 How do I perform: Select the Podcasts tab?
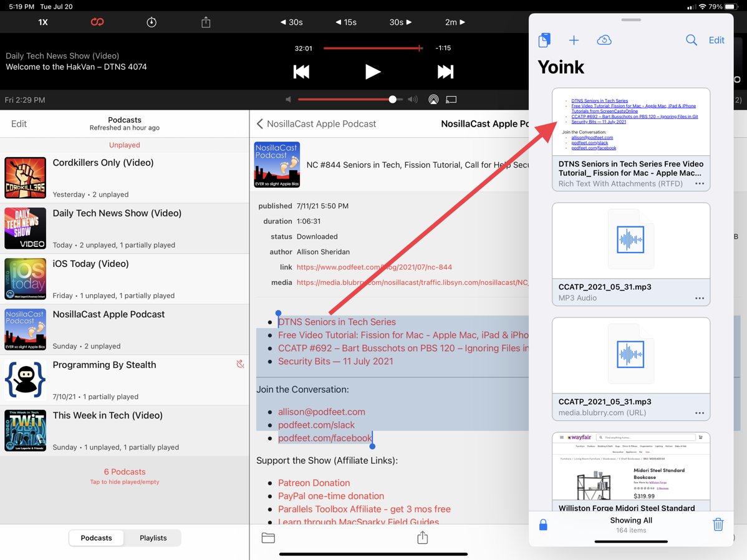tap(97, 538)
